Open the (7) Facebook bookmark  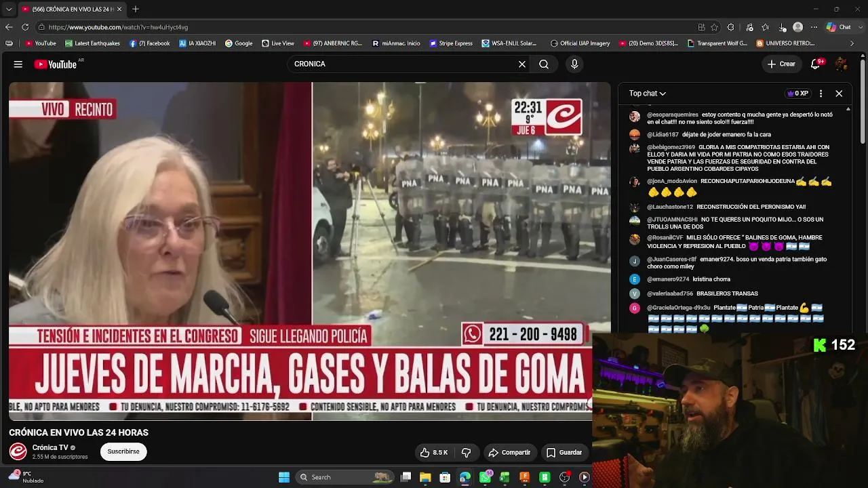(149, 43)
